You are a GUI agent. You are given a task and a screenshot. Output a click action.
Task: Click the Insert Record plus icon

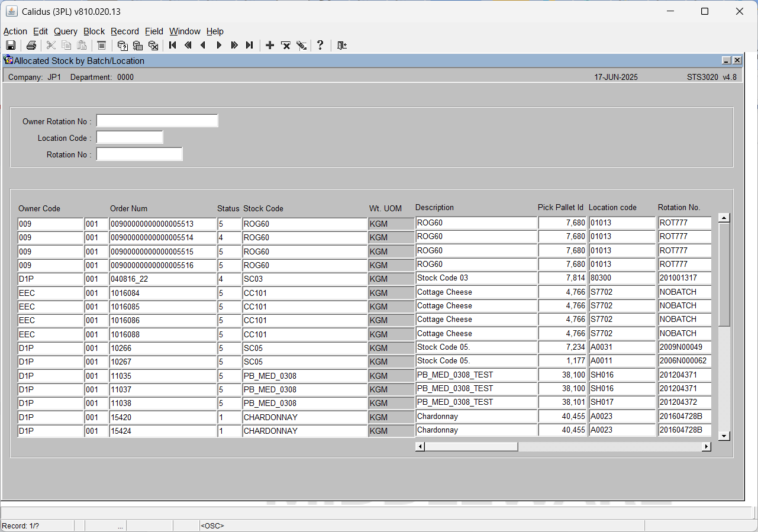pyautogui.click(x=270, y=46)
